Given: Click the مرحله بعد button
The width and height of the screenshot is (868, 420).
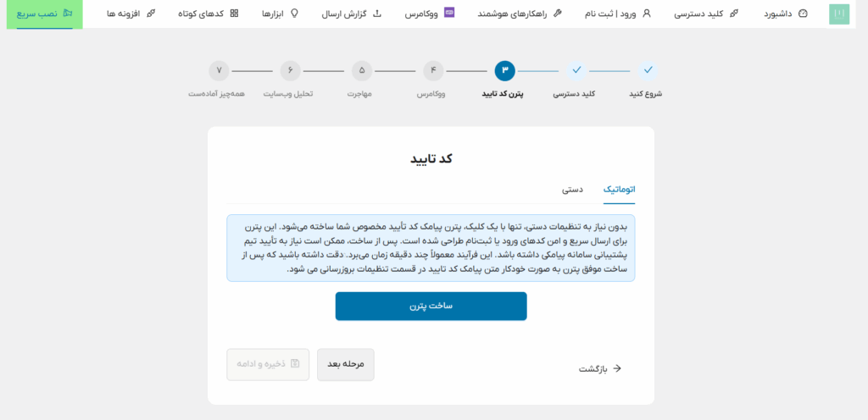Looking at the screenshot, I should click(x=345, y=364).
